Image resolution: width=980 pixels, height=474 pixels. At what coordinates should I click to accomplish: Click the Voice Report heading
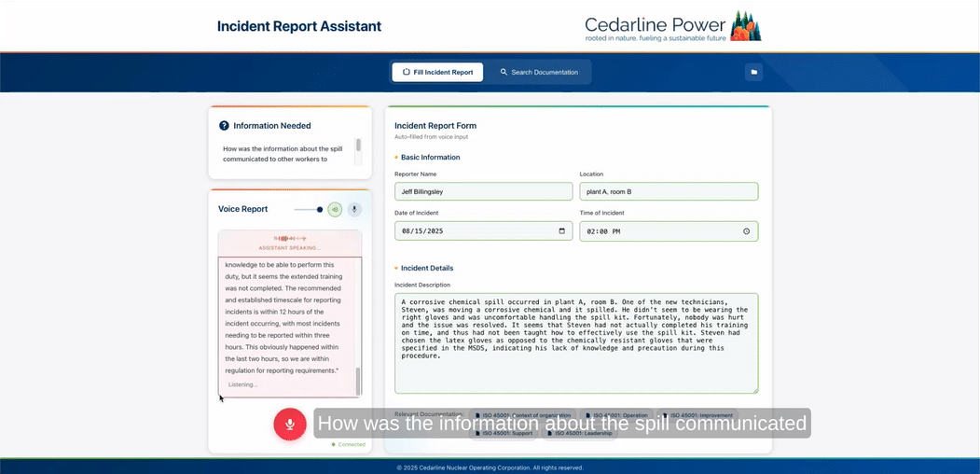(242, 209)
